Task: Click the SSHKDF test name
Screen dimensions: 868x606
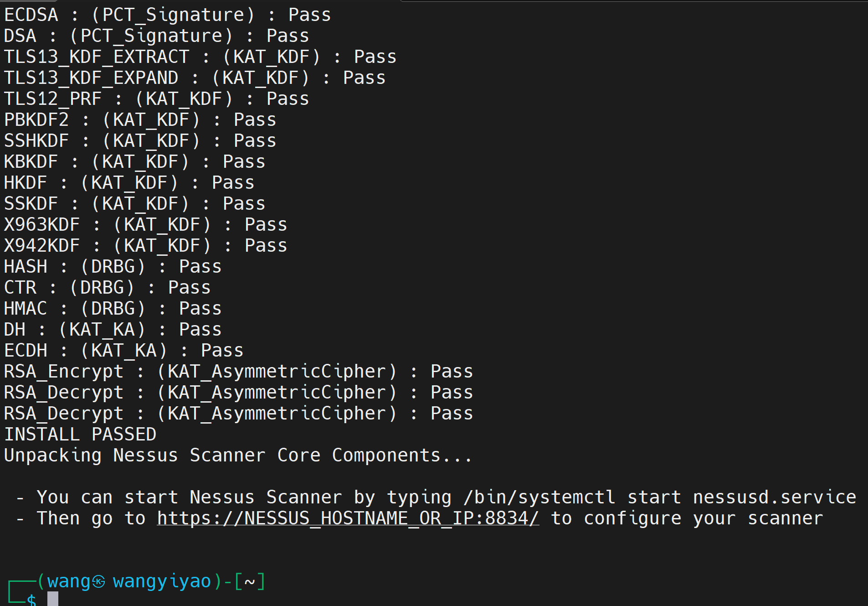Action: (36, 141)
